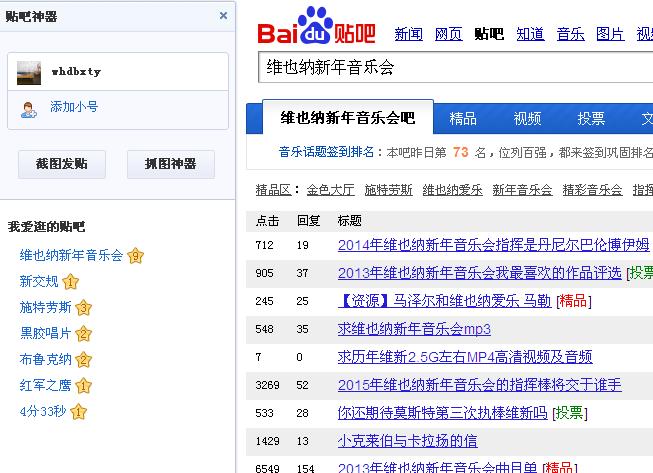
Task: Click the 回复 column header
Action: [x=308, y=221]
